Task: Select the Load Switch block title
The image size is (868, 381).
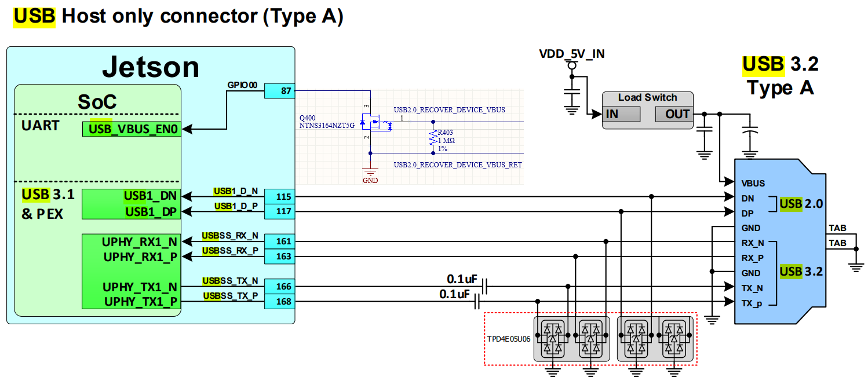Action: (647, 97)
